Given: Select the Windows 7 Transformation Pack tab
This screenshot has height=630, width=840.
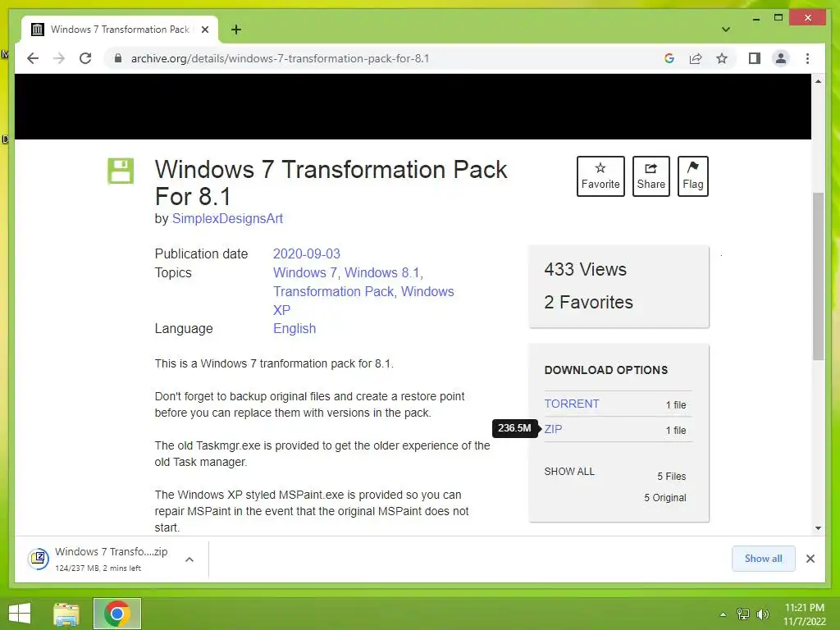Looking at the screenshot, I should 120,30.
